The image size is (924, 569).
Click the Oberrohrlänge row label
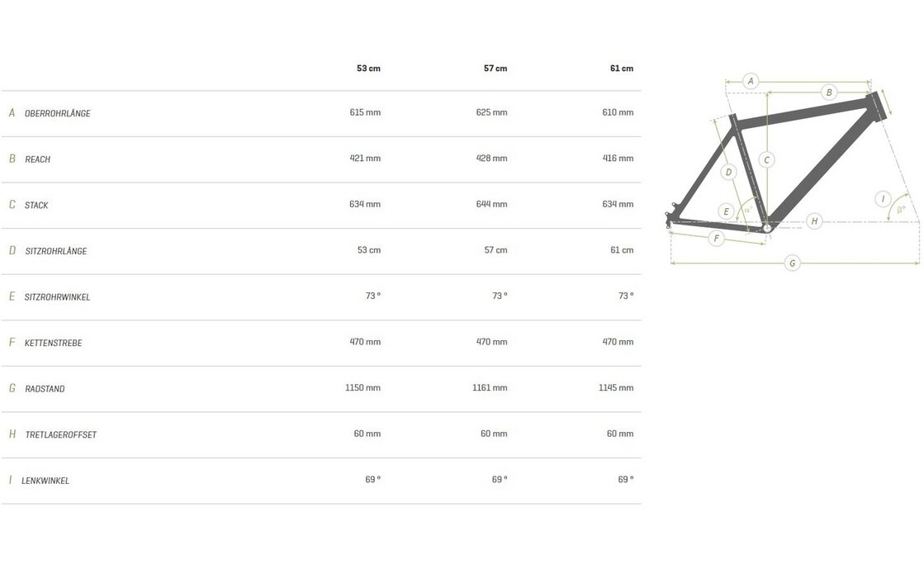[58, 114]
